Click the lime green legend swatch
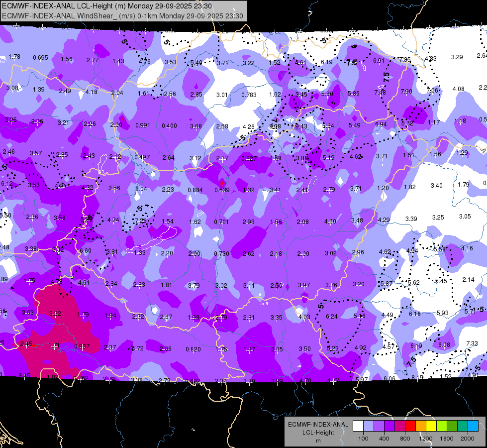 coord(442,426)
